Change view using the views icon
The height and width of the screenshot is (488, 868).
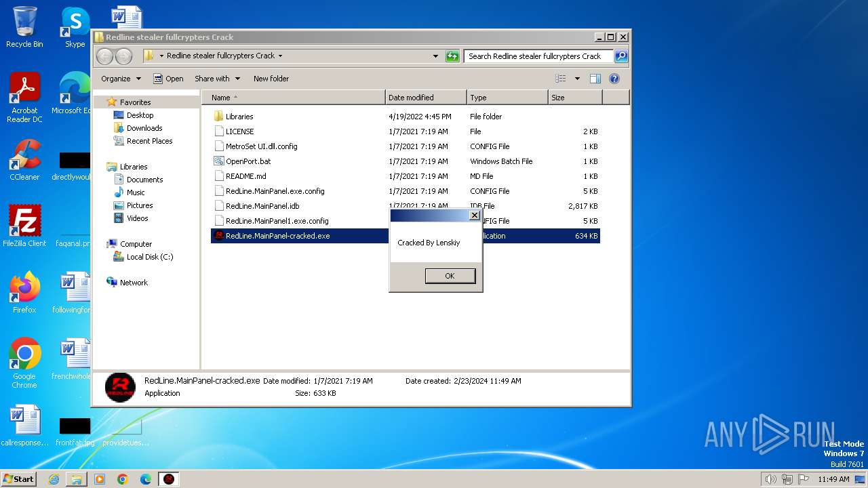click(560, 79)
